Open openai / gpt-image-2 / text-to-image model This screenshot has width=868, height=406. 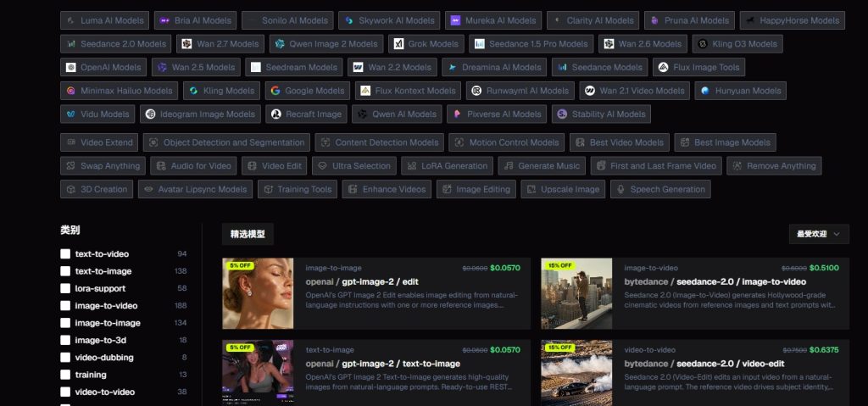(382, 364)
